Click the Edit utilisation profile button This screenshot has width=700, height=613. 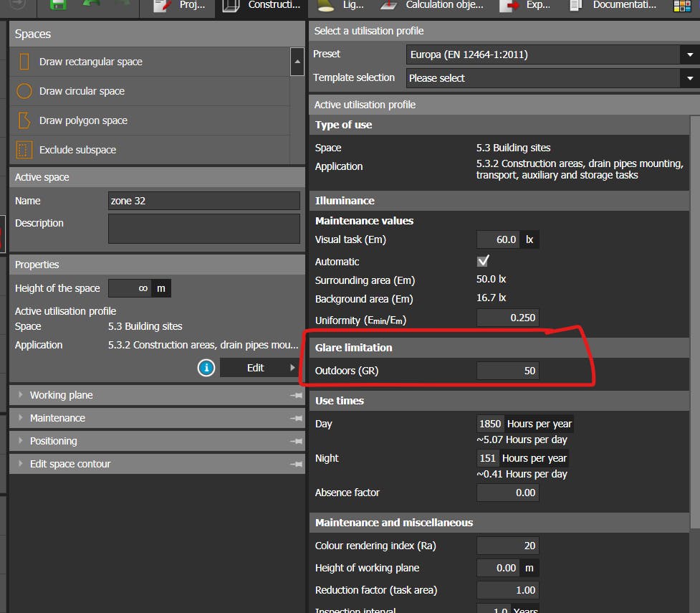coord(258,368)
